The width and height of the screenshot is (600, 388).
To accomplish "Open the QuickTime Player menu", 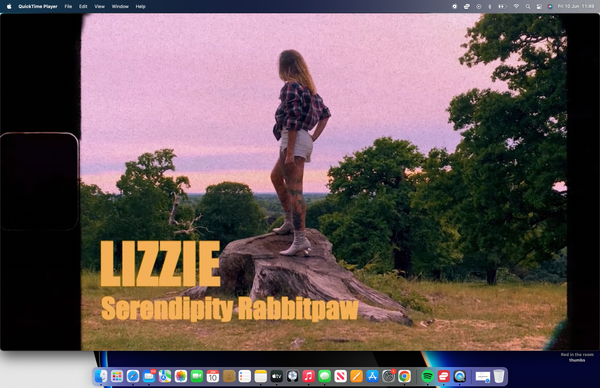I will point(38,7).
